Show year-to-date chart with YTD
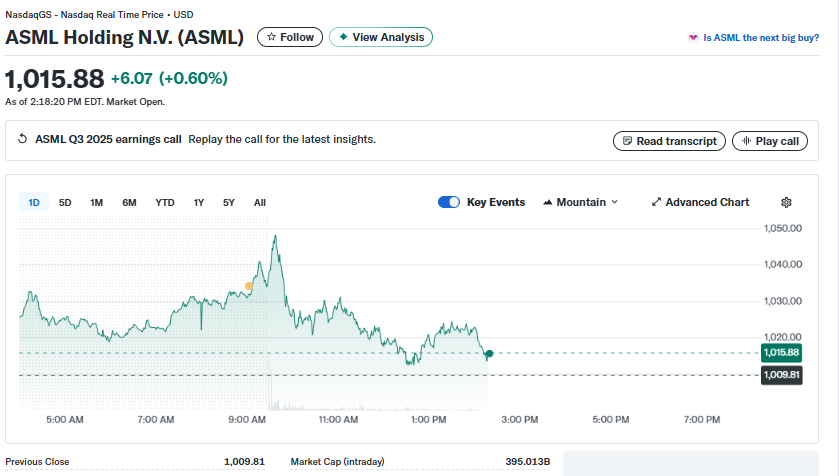Screen dimensions: 839x476 pos(165,203)
